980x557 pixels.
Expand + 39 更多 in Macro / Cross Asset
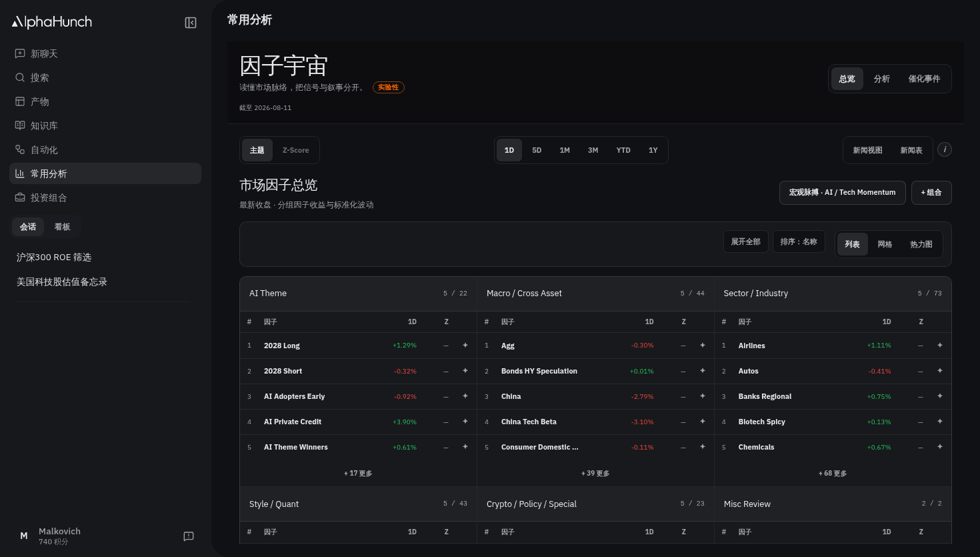595,474
